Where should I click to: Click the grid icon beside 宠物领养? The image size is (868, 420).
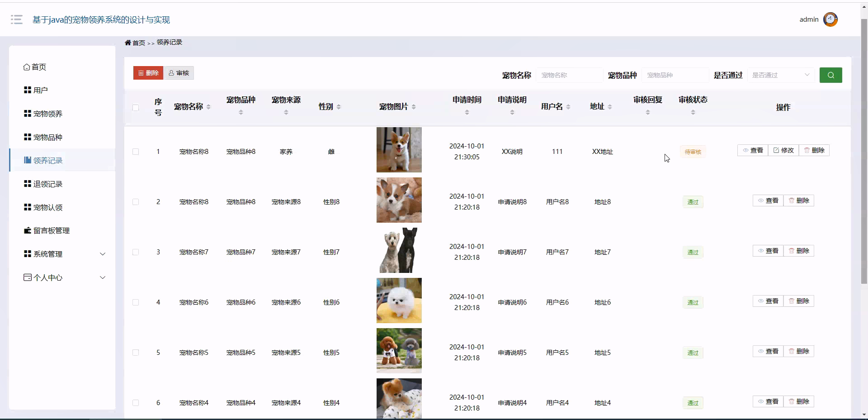(28, 114)
